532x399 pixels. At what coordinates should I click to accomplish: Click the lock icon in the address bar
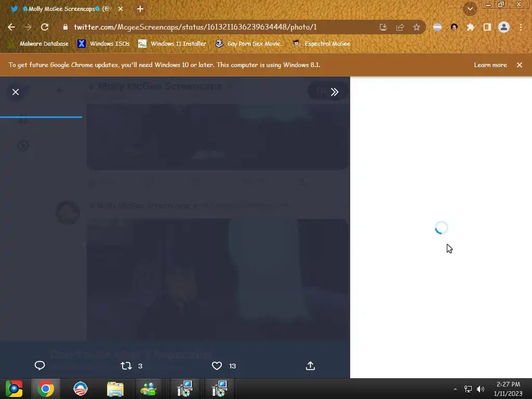tap(65, 27)
